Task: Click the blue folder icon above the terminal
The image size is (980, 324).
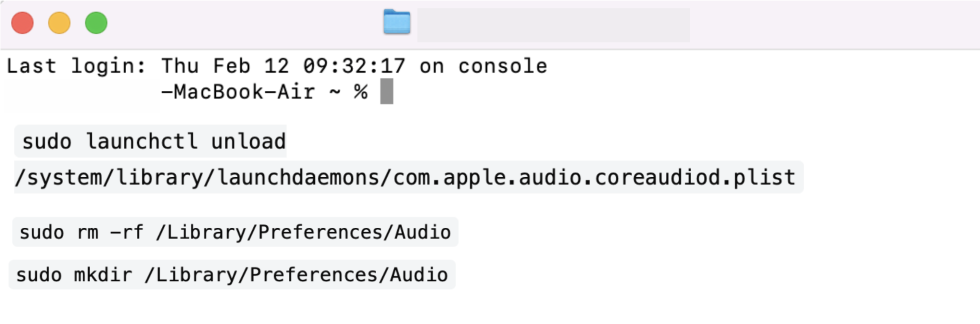Action: [x=397, y=22]
